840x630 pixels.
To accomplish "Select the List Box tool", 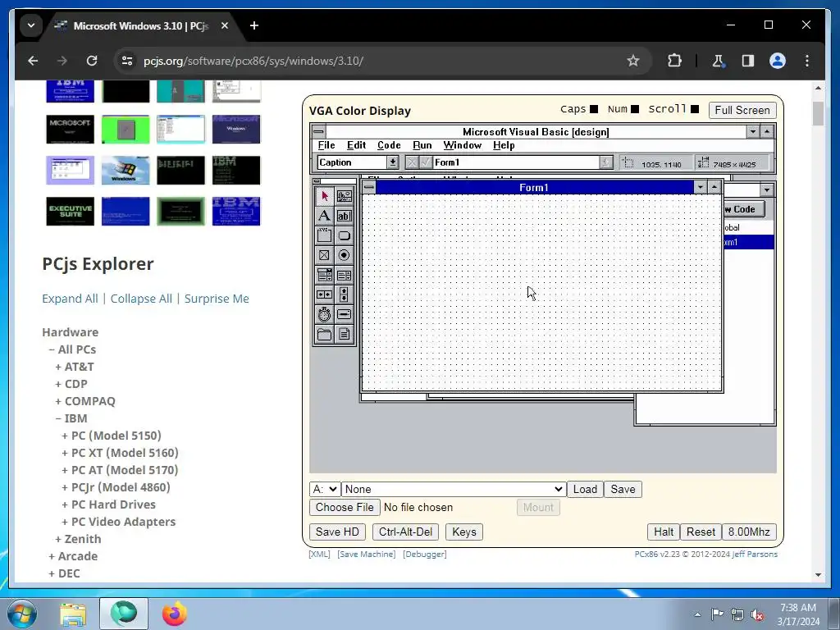I will [x=344, y=276].
